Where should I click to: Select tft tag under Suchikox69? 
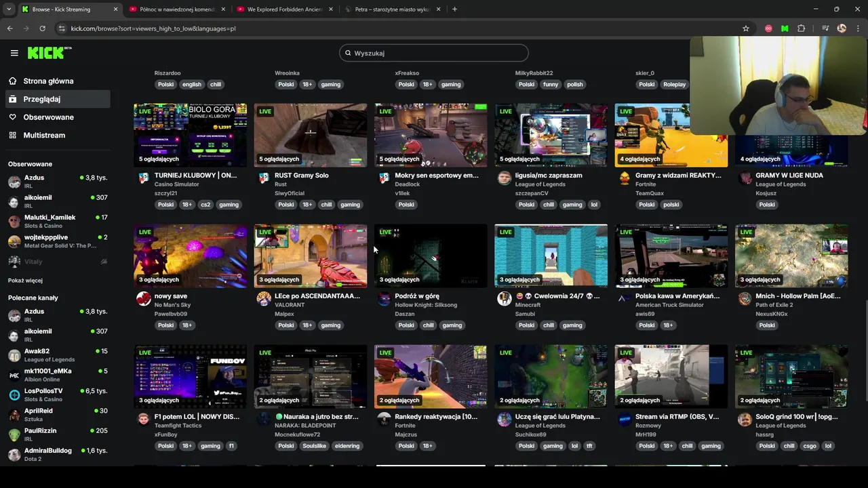coord(589,446)
